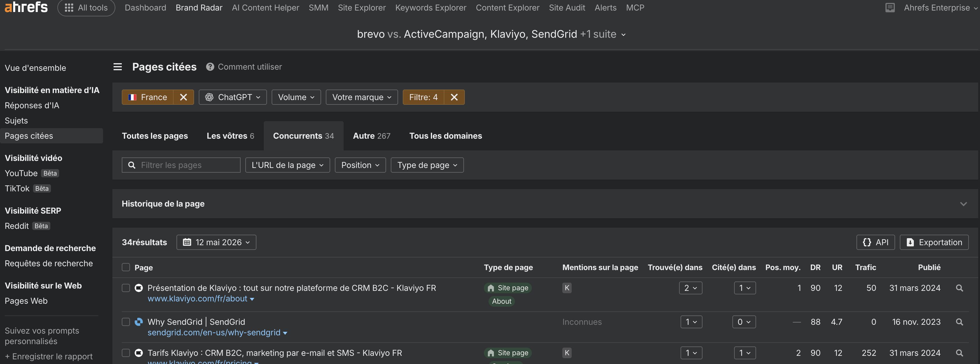
Task: Switch to the Autre tab
Action: coord(372,136)
